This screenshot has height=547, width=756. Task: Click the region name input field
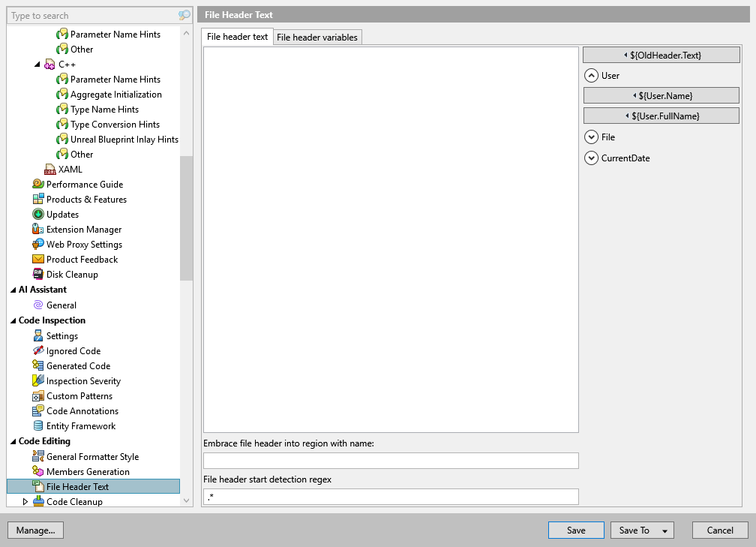[x=389, y=460]
